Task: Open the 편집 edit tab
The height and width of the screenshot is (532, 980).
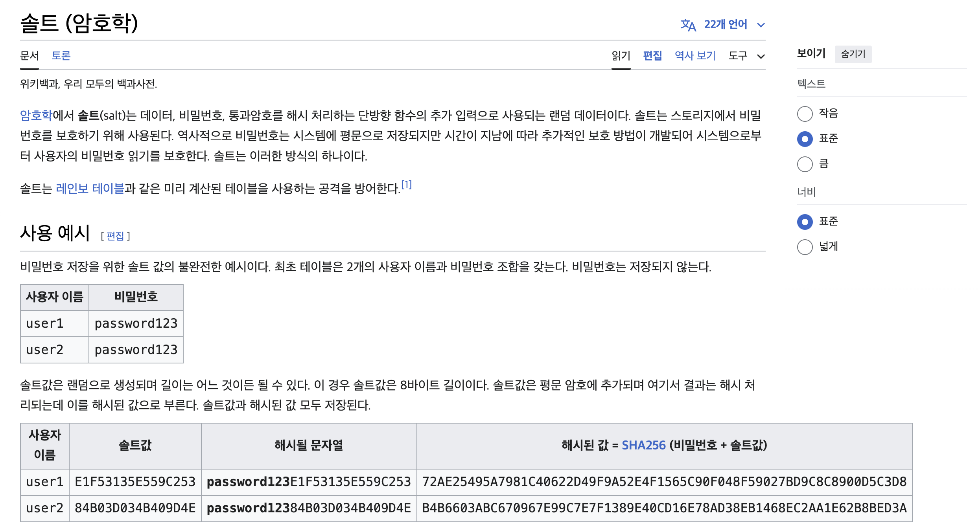Action: tap(652, 55)
